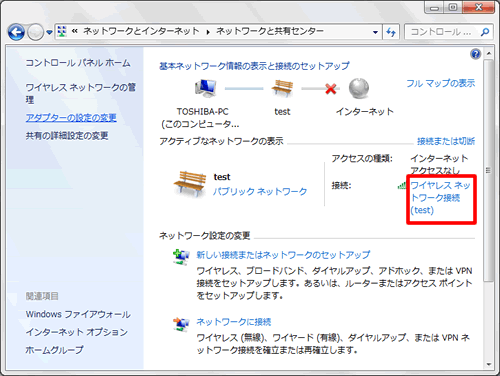Click the Back navigation arrow button
Image resolution: width=500 pixels, height=376 pixels.
coord(16,32)
